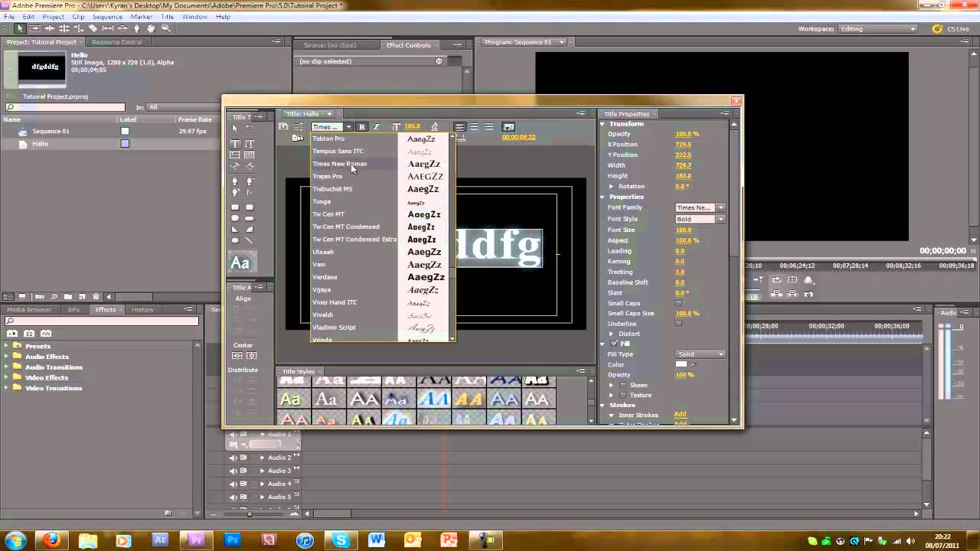Open the Marker menu

pos(141,16)
